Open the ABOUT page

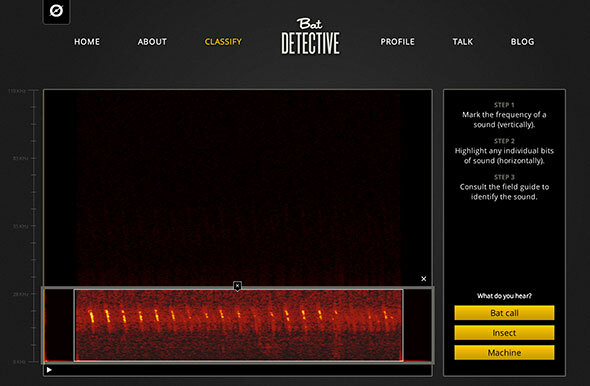coord(152,42)
